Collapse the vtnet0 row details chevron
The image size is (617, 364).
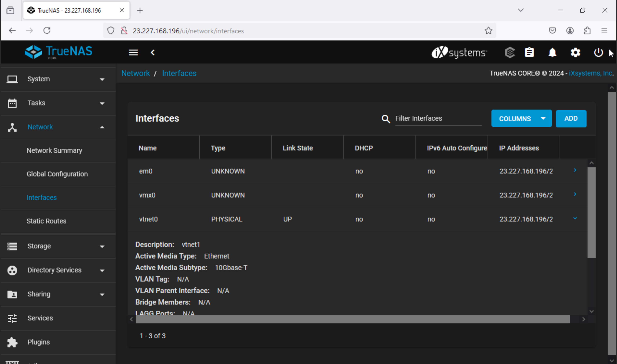click(x=575, y=218)
